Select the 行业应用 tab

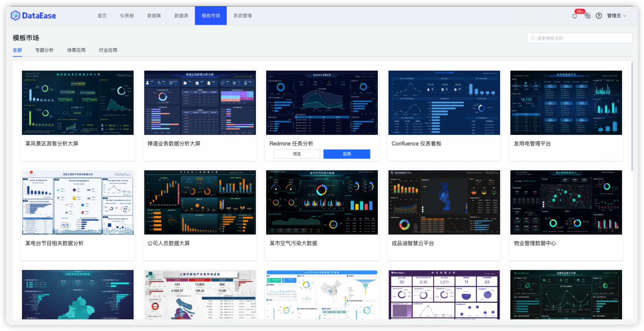(x=108, y=50)
